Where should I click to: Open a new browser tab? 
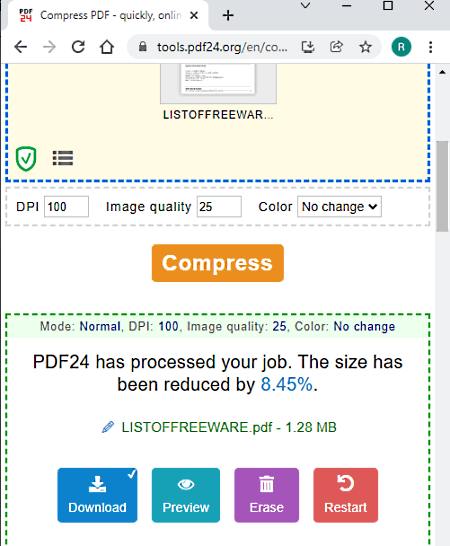[228, 15]
